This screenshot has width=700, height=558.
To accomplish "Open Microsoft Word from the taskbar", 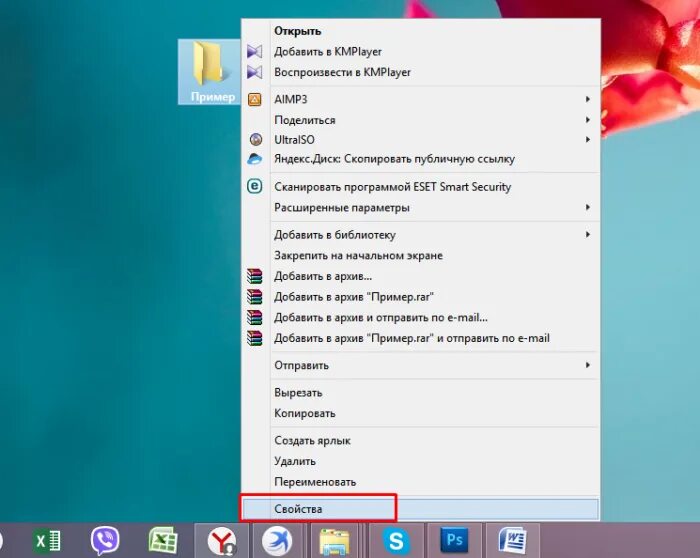I will click(512, 541).
